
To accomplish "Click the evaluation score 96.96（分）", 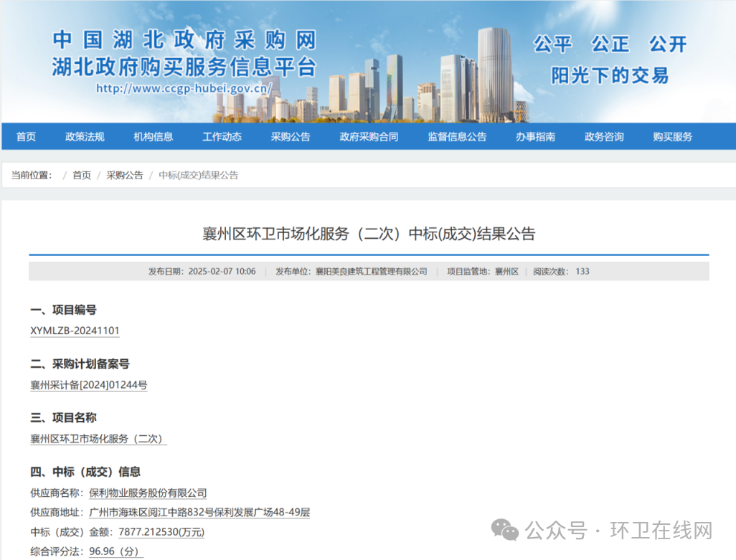I will (x=116, y=551).
